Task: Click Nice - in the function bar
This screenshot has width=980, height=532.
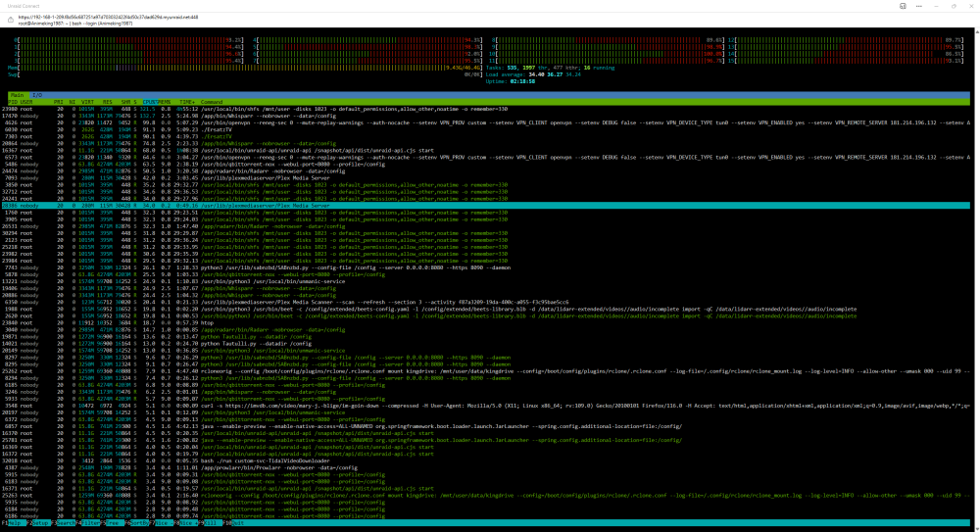Action: click(x=162, y=523)
